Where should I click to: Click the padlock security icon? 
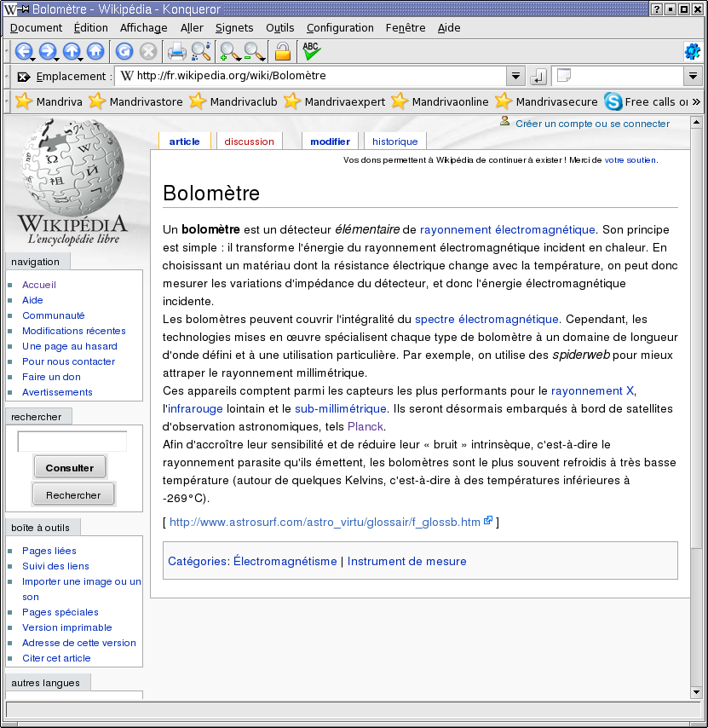pos(282,51)
